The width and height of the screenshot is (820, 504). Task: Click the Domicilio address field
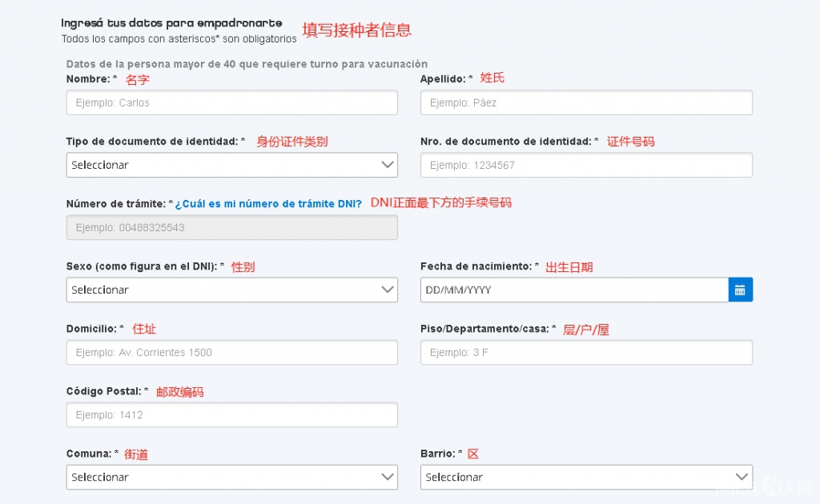coord(231,352)
